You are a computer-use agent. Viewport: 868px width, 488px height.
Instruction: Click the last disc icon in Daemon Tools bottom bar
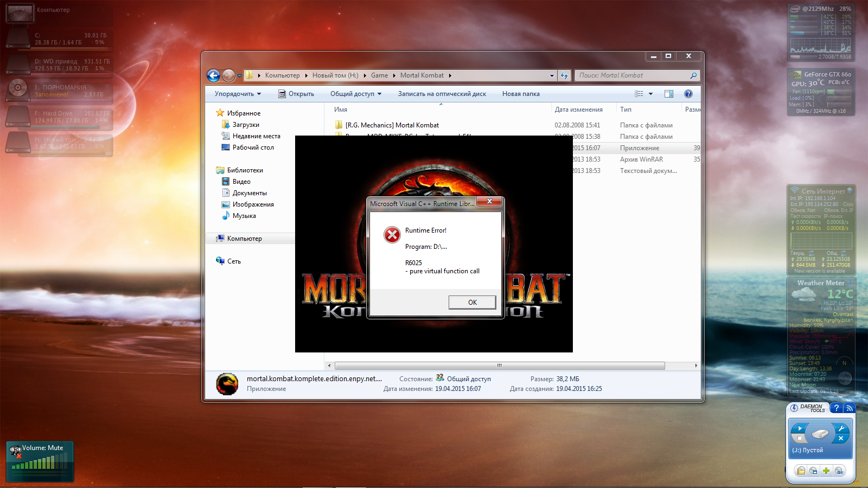(x=839, y=471)
